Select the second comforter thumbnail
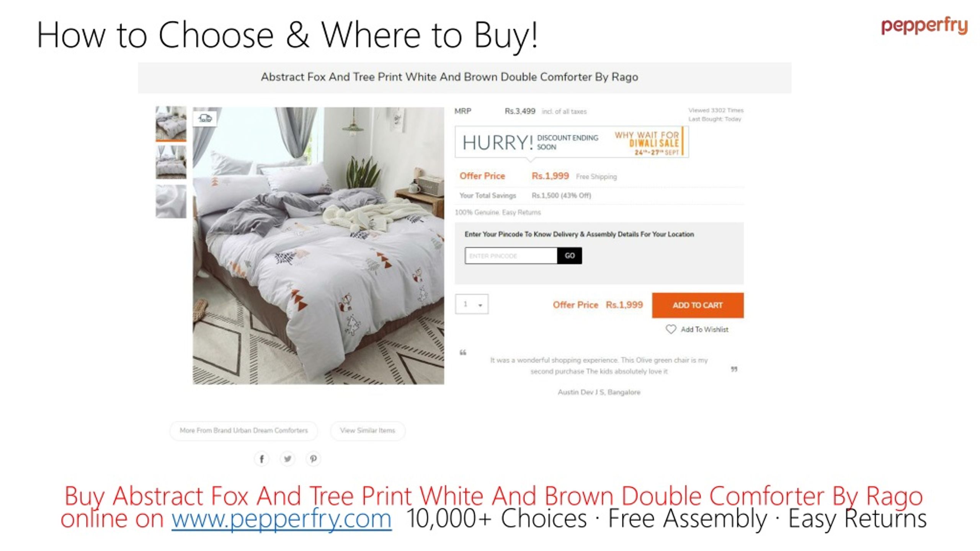Image resolution: width=980 pixels, height=551 pixels. pos(171,162)
